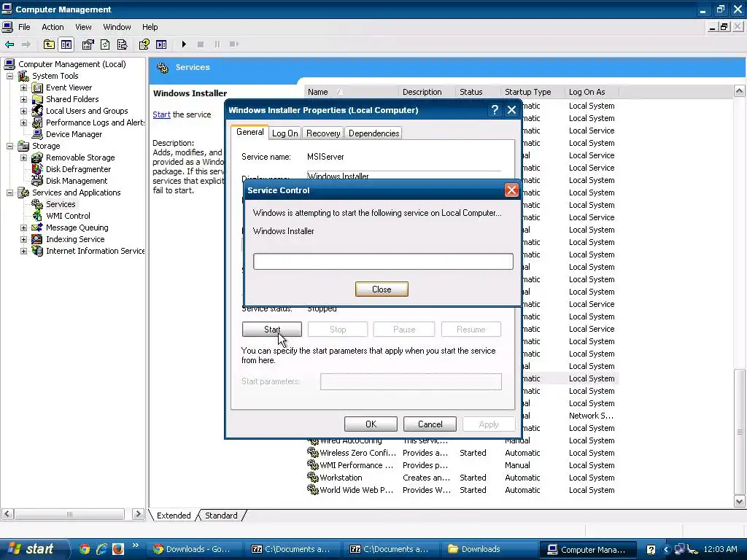747x560 pixels.
Task: Expand the Event Viewer node
Action: click(x=23, y=87)
